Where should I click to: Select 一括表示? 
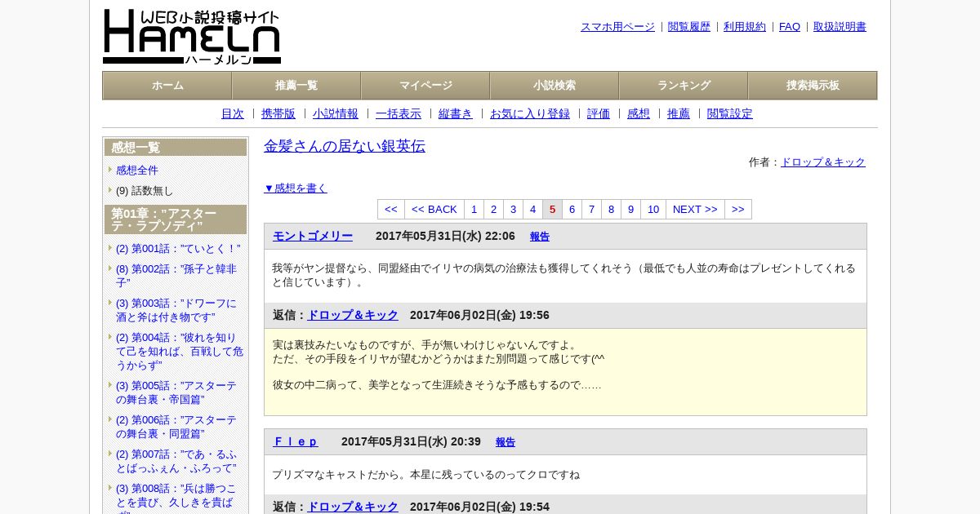point(399,113)
